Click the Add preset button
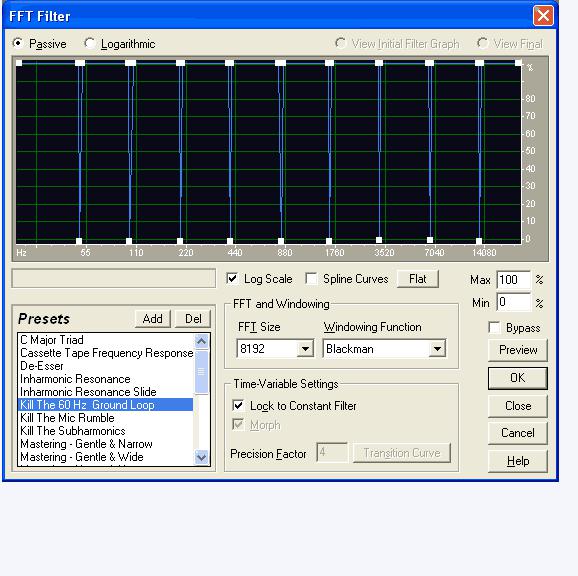This screenshot has width=578, height=576. 153,319
